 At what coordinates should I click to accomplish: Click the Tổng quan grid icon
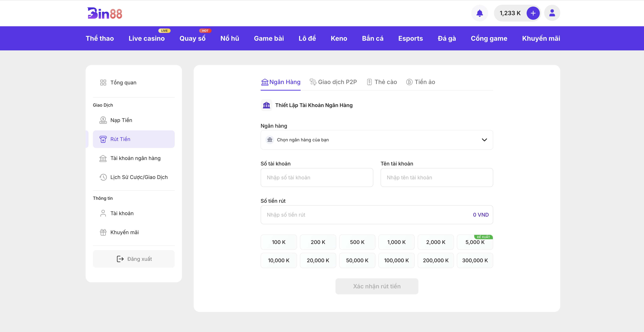103,83
